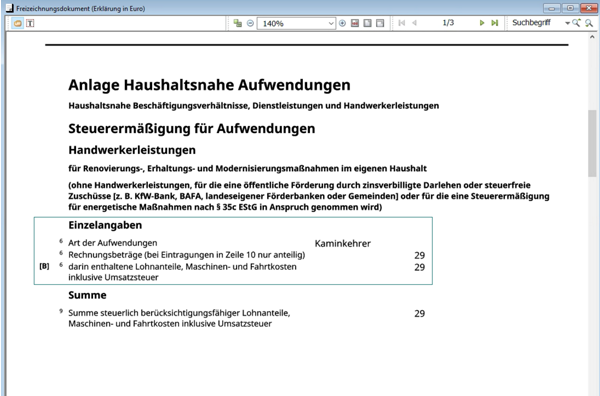The image size is (600, 396).
Task: Open the 140% zoom level dropdown
Action: [331, 23]
